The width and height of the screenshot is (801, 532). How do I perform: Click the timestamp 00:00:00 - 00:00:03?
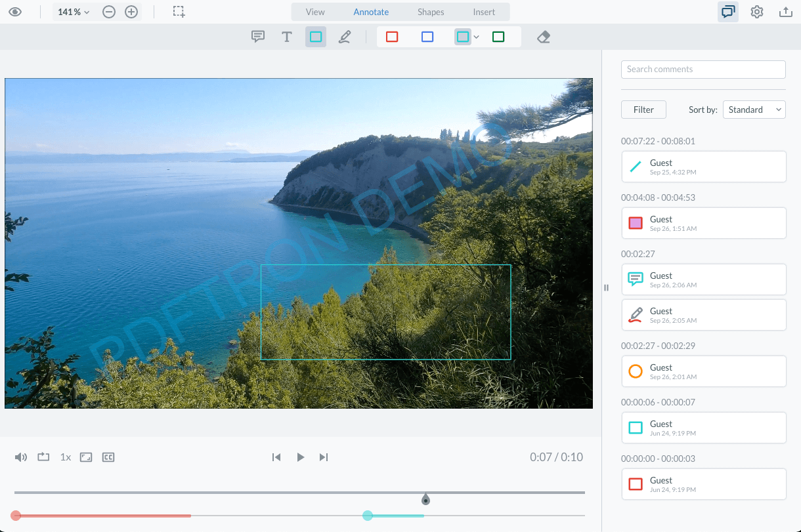(x=658, y=459)
